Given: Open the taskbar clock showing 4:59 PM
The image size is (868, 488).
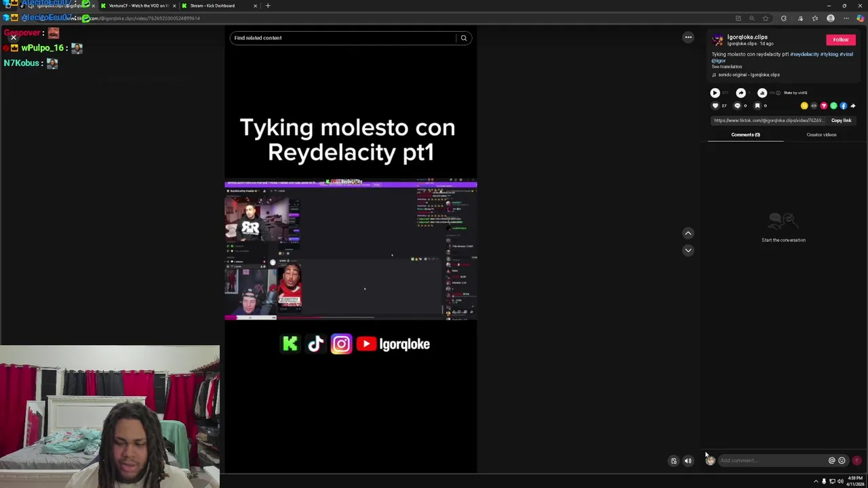Looking at the screenshot, I should [855, 481].
